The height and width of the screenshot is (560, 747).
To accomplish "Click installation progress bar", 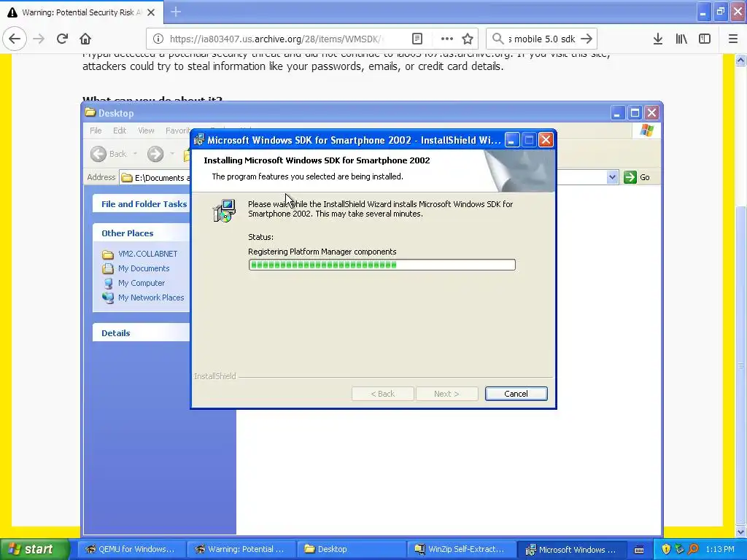I will [x=382, y=265].
